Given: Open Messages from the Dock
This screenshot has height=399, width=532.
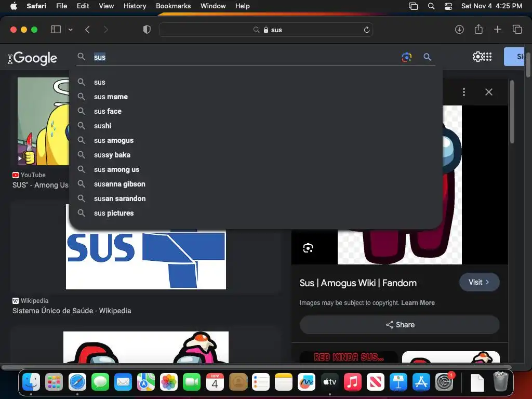Looking at the screenshot, I should [x=100, y=382].
